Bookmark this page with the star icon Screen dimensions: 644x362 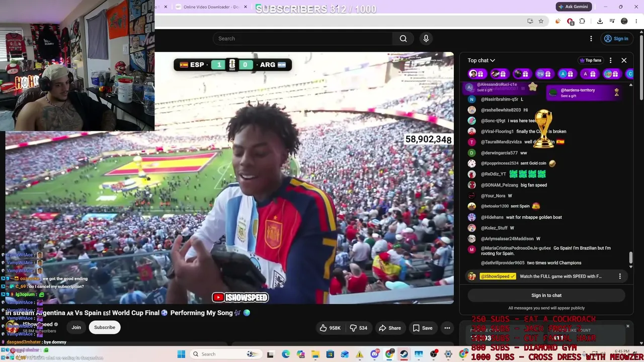(541, 21)
